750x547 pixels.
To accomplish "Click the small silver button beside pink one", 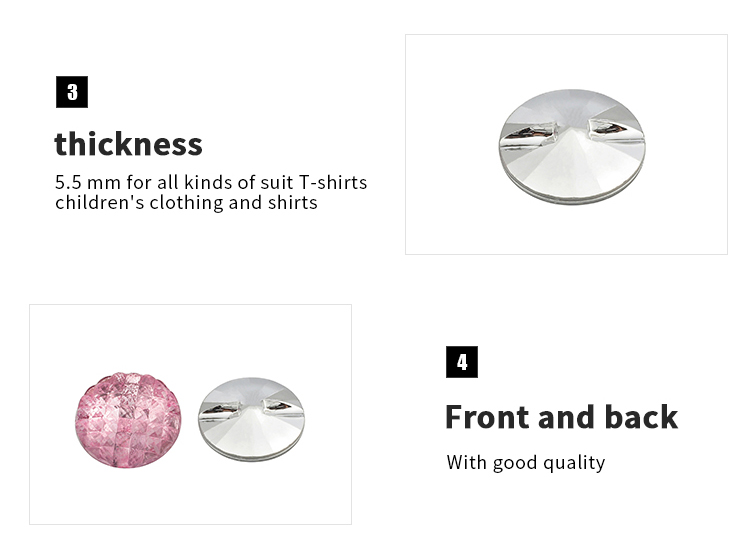I will [250, 417].
